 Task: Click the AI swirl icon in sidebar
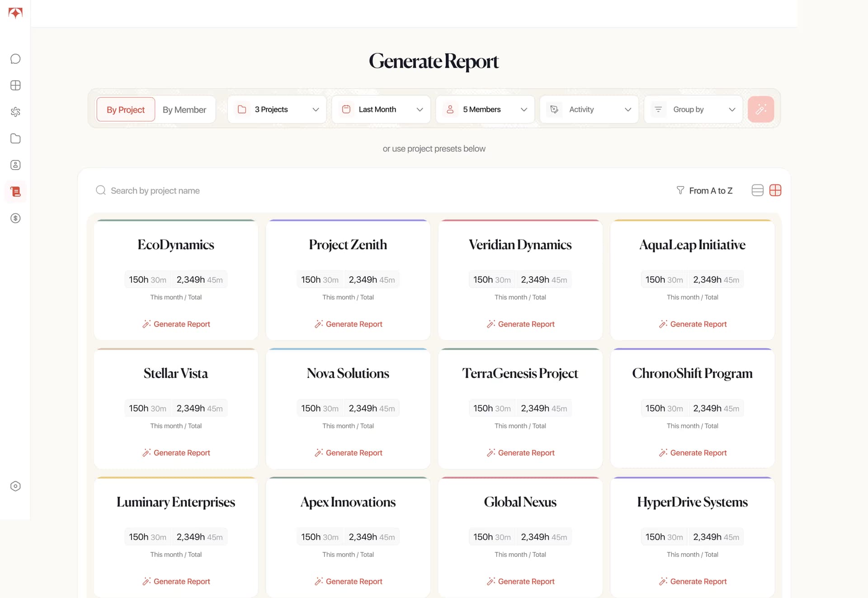pos(15,112)
